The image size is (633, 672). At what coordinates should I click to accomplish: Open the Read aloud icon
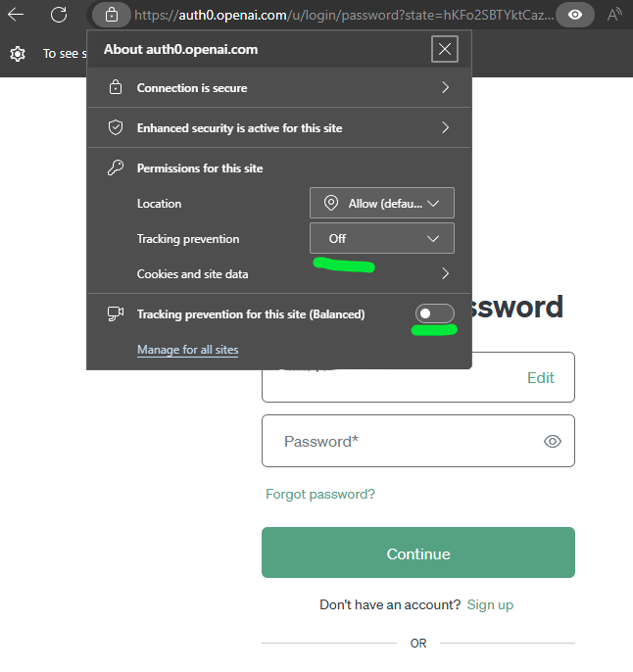tap(614, 15)
